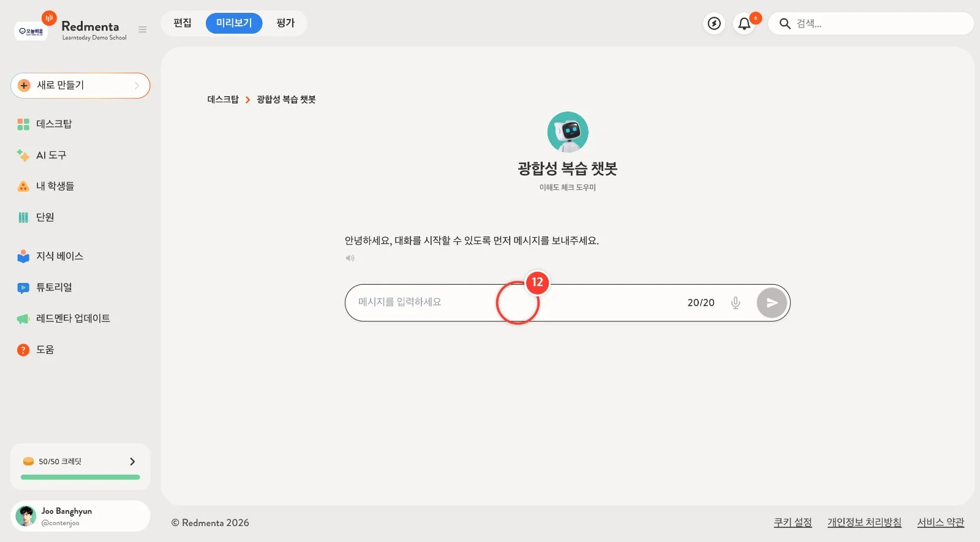Switch to the 편집 tab
Screen dimensions: 980x542
(x=183, y=23)
